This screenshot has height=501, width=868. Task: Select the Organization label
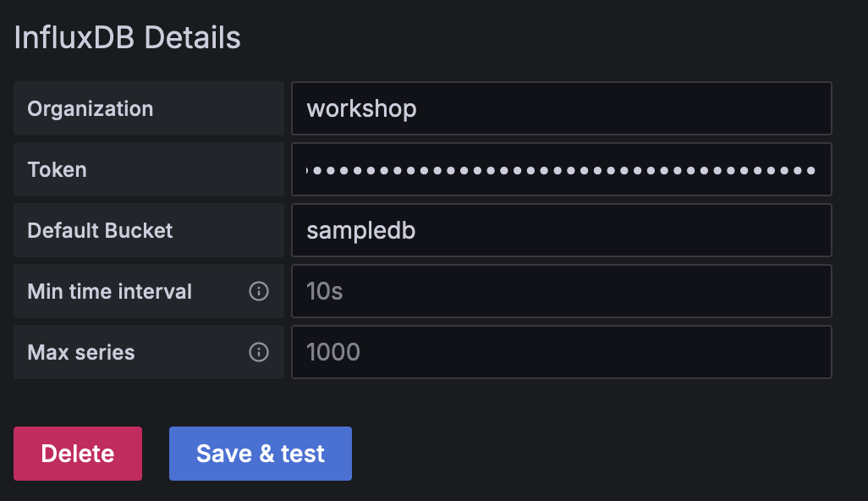(91, 109)
